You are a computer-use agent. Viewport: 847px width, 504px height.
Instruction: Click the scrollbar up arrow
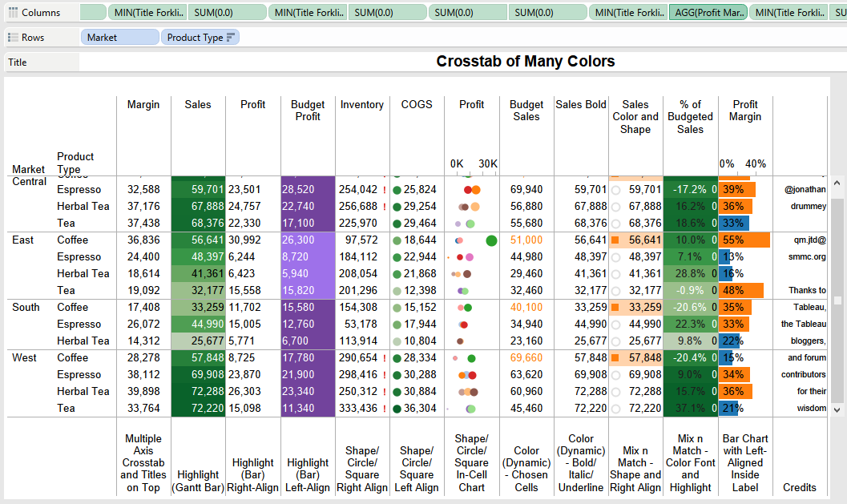point(837,183)
